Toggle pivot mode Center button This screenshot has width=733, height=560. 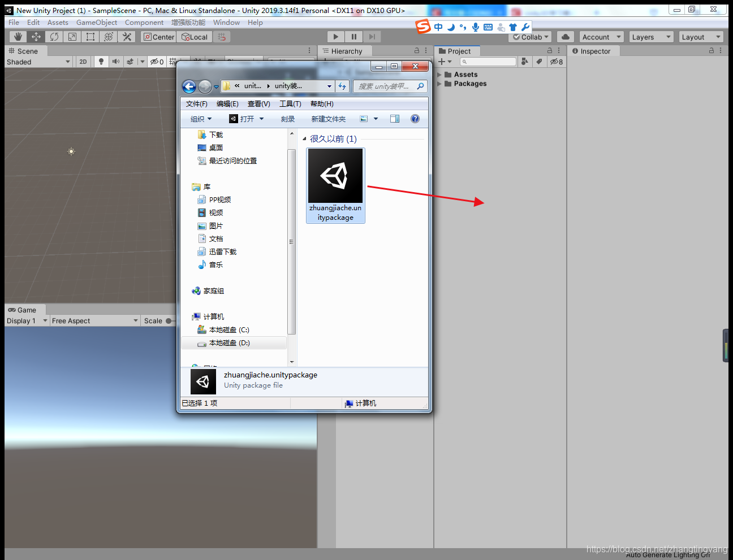[x=159, y=37]
